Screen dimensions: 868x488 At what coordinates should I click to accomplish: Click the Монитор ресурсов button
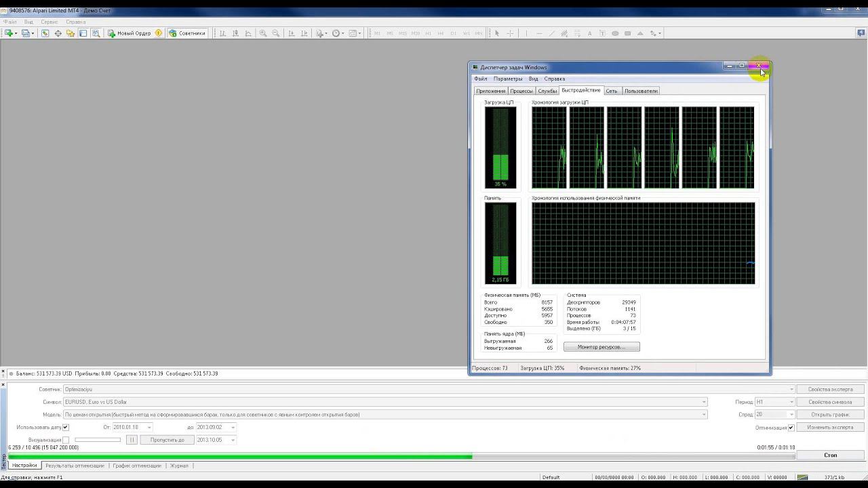click(x=601, y=347)
